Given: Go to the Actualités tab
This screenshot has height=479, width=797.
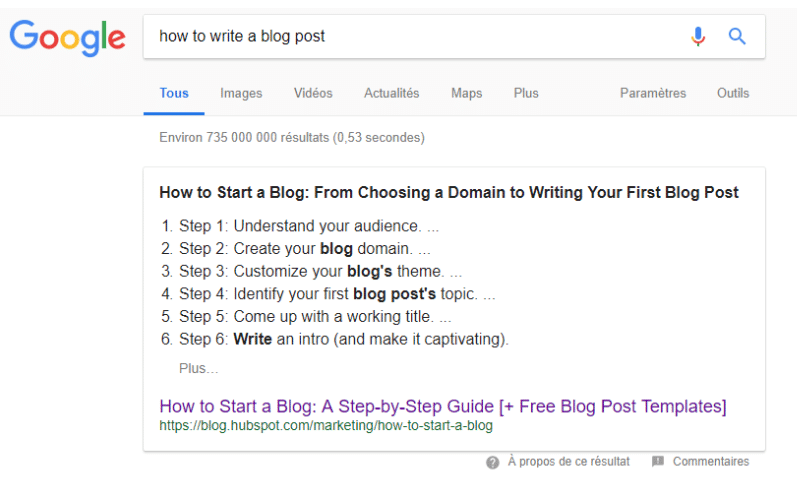Looking at the screenshot, I should coord(392,93).
